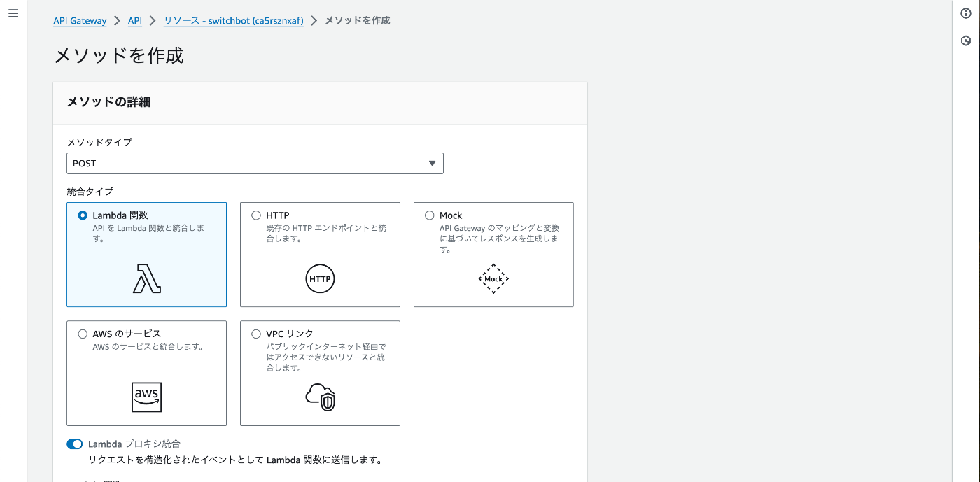Select the VPC リンク radio button
980x482 pixels.
(x=256, y=334)
